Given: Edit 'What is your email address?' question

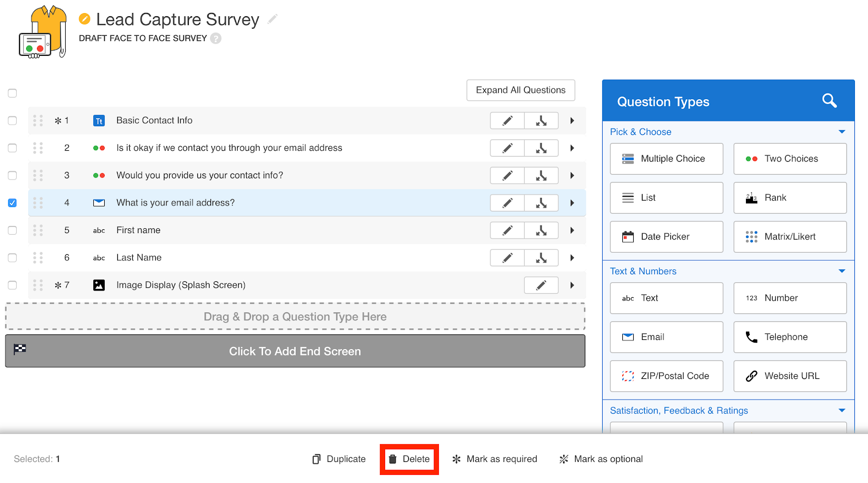Looking at the screenshot, I should point(507,203).
